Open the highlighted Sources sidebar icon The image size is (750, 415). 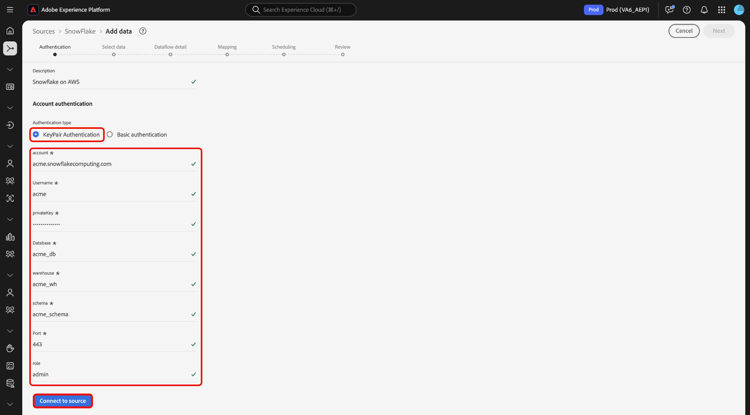point(10,48)
